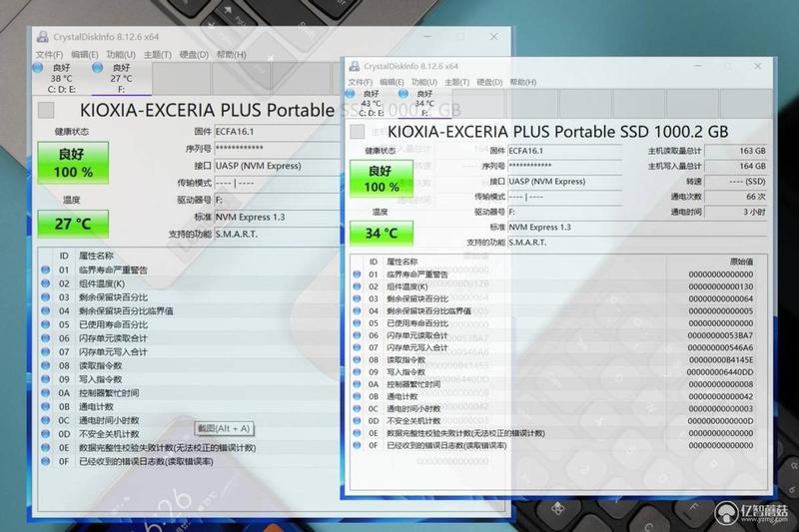Click the 原始值 column header
Screen dimensions: 799x532
click(x=741, y=262)
